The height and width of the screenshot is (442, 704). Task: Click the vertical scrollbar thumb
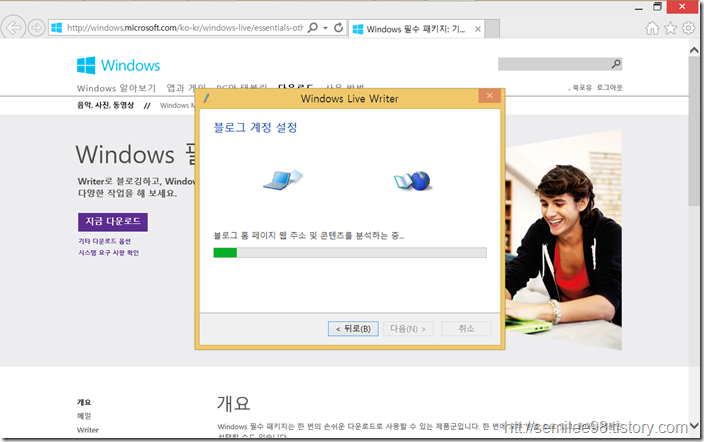(x=694, y=131)
